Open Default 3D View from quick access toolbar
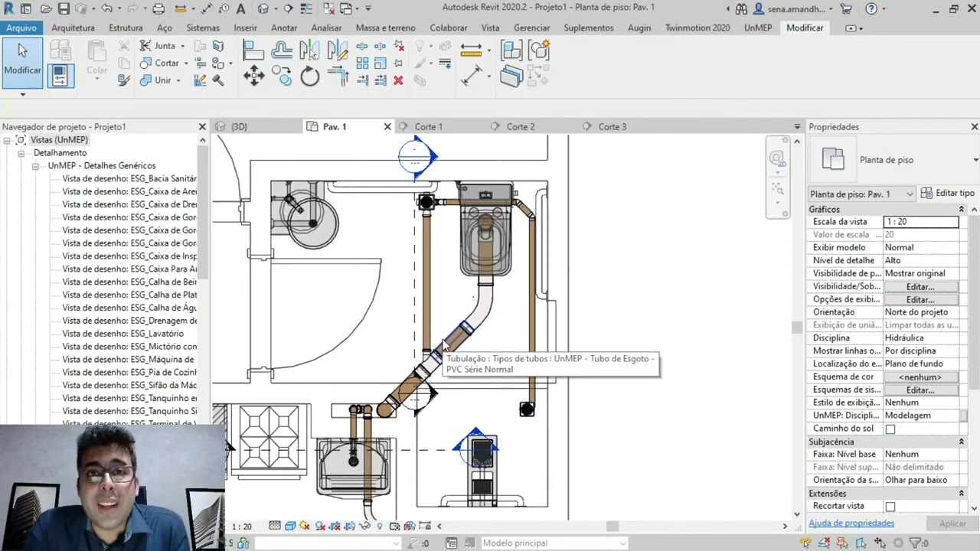Screen dimensions: 980x551 [x=264, y=9]
